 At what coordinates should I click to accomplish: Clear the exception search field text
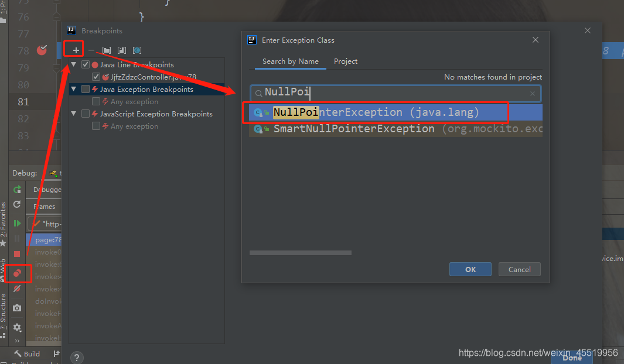533,94
